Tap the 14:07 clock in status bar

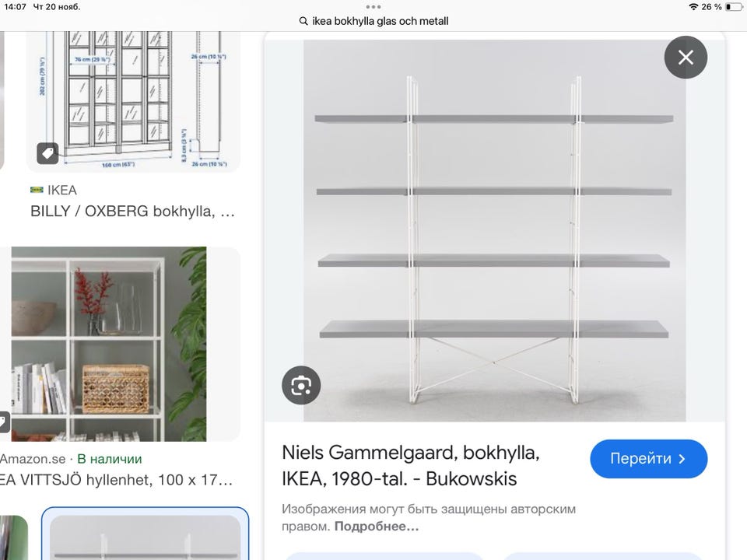coord(16,7)
